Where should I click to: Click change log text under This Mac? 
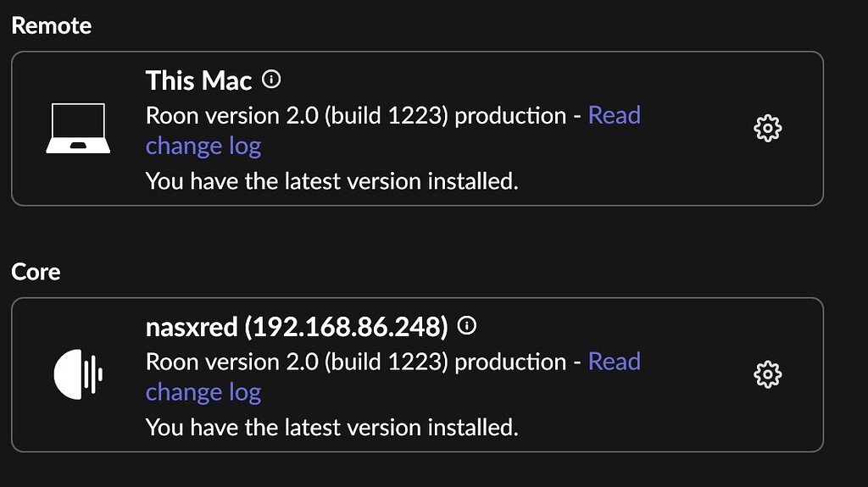point(203,147)
